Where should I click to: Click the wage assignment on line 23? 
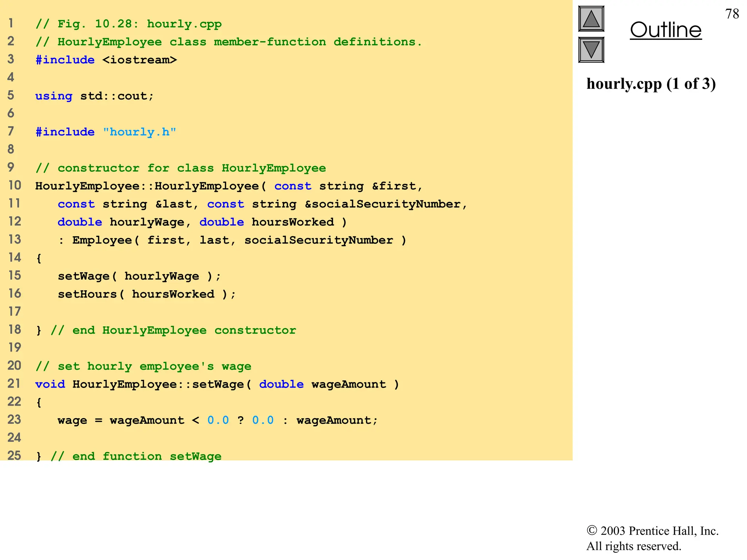(217, 420)
